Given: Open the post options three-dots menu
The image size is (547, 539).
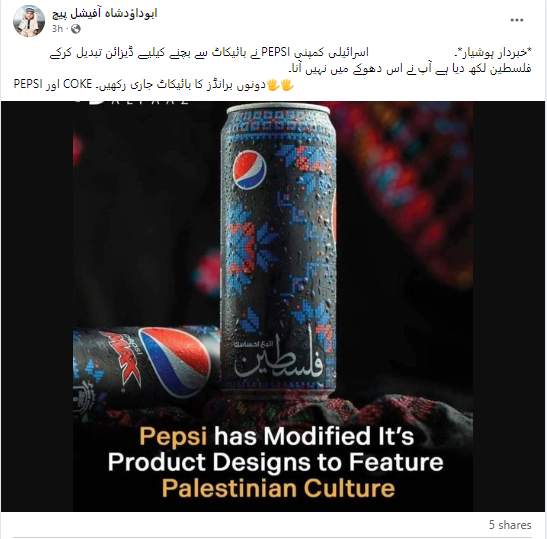Looking at the screenshot, I should (x=516, y=20).
